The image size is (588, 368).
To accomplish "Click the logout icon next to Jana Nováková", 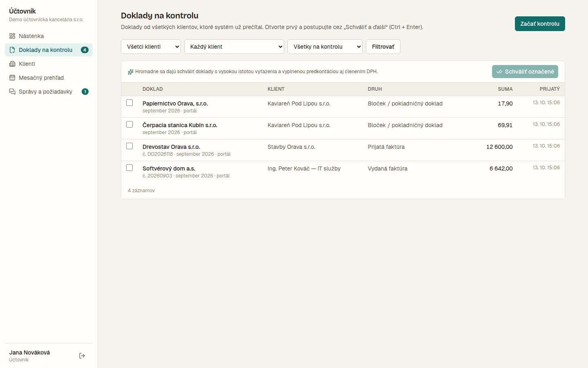I will click(82, 356).
